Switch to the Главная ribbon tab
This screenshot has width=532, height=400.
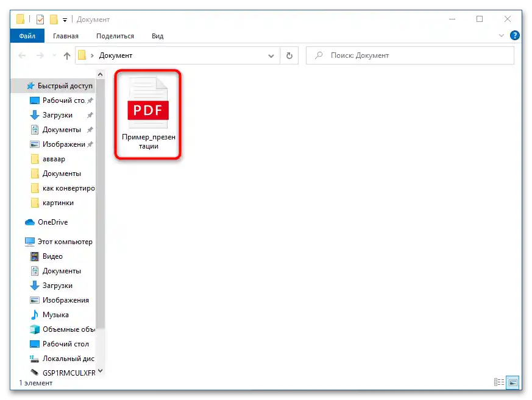65,36
